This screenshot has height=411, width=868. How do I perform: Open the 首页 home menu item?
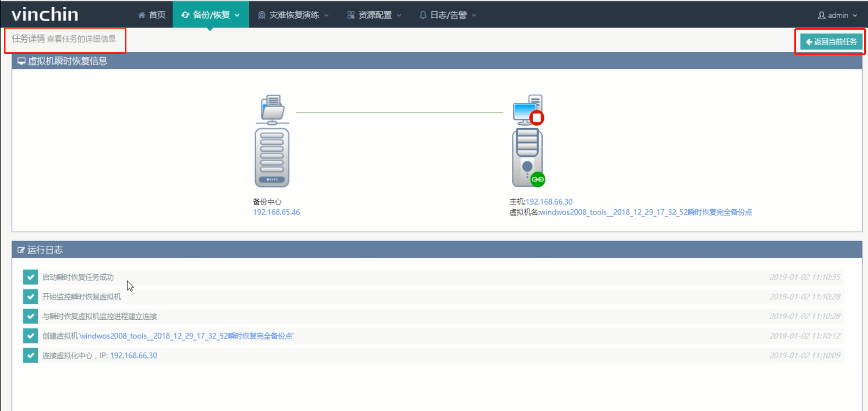(152, 15)
